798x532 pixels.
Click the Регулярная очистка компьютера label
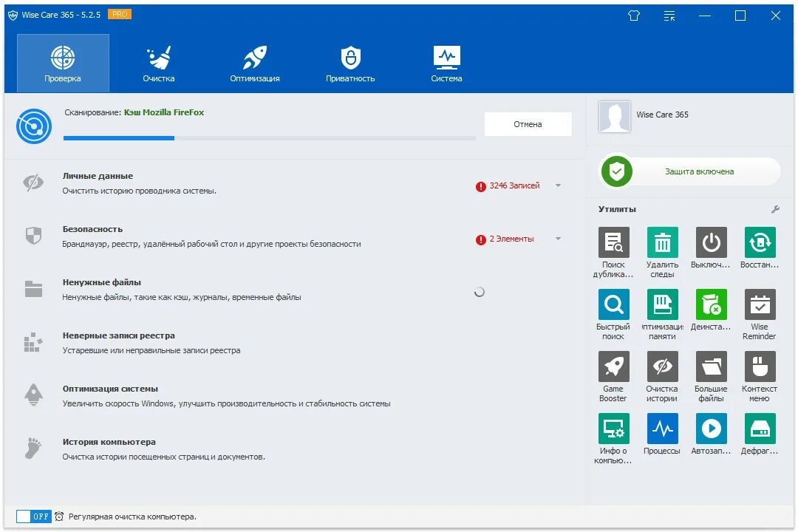[132, 516]
